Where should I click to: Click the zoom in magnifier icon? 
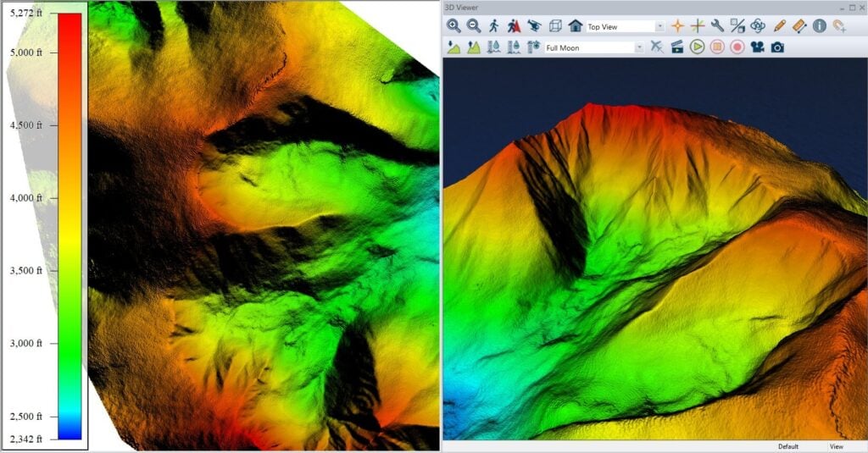point(453,26)
